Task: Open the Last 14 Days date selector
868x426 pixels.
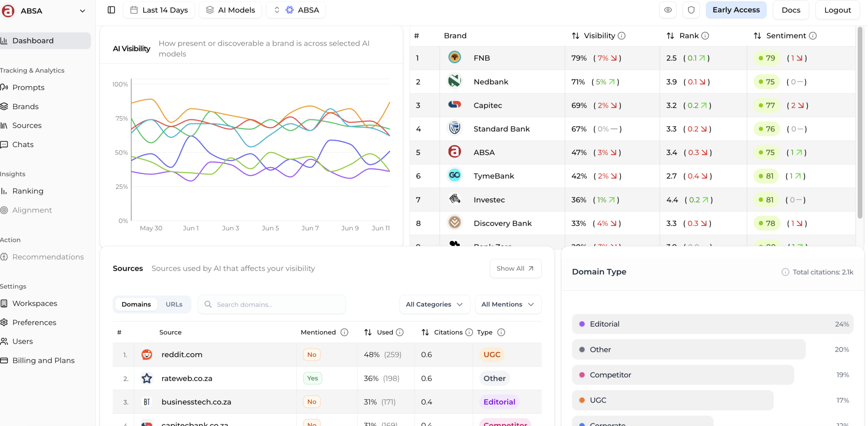Action: click(159, 10)
